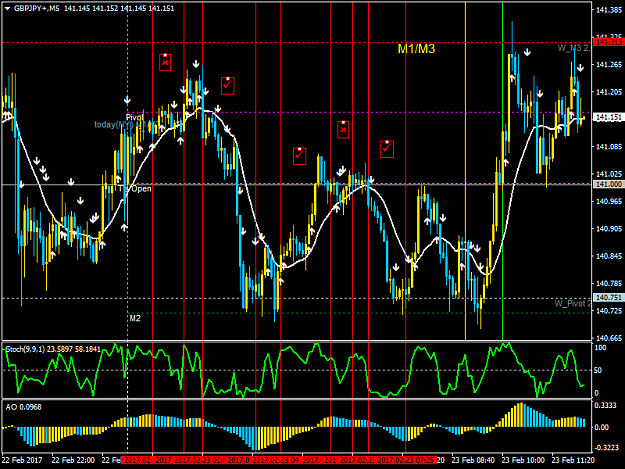Click the light-blue 140.751 price tag

[x=608, y=298]
